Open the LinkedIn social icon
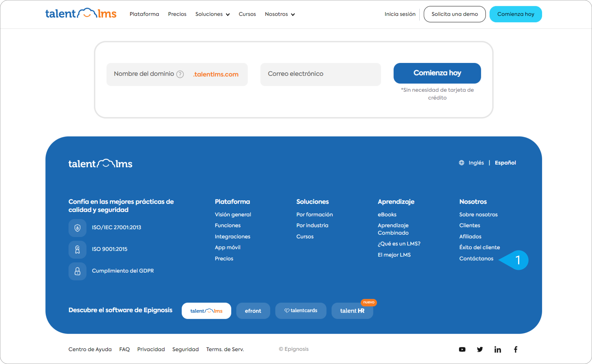592x364 pixels. pos(498,349)
